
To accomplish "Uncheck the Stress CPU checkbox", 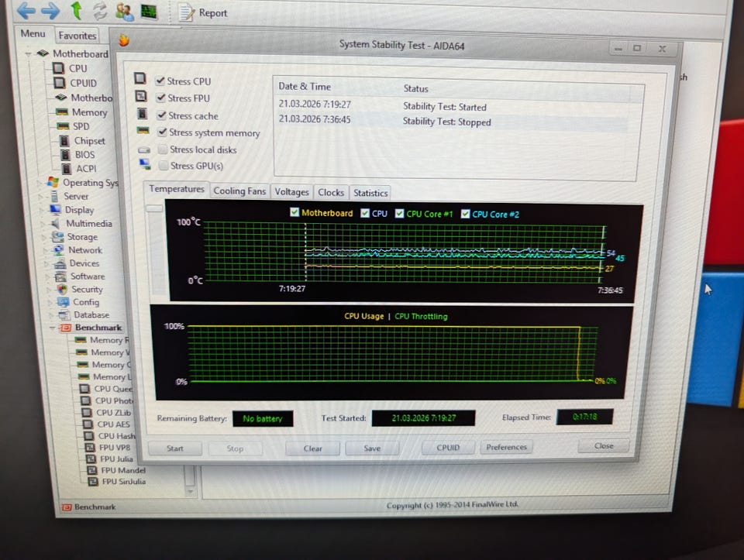I will (x=160, y=81).
